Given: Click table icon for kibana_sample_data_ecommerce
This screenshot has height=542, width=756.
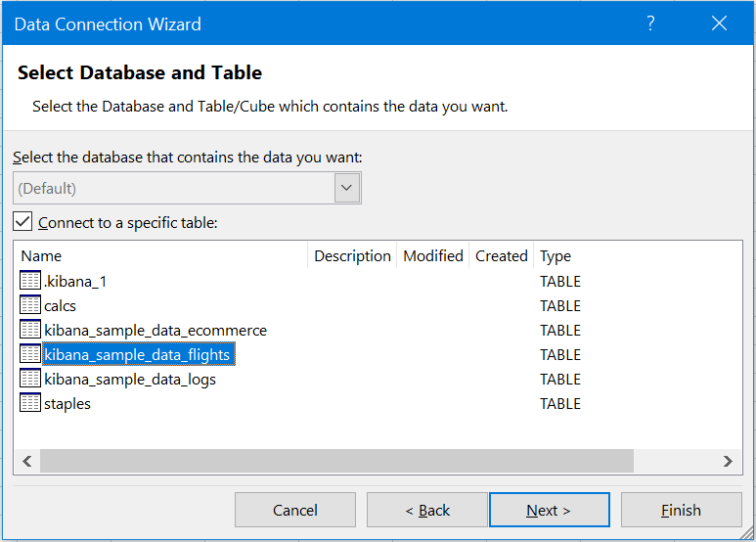Looking at the screenshot, I should pyautogui.click(x=30, y=330).
